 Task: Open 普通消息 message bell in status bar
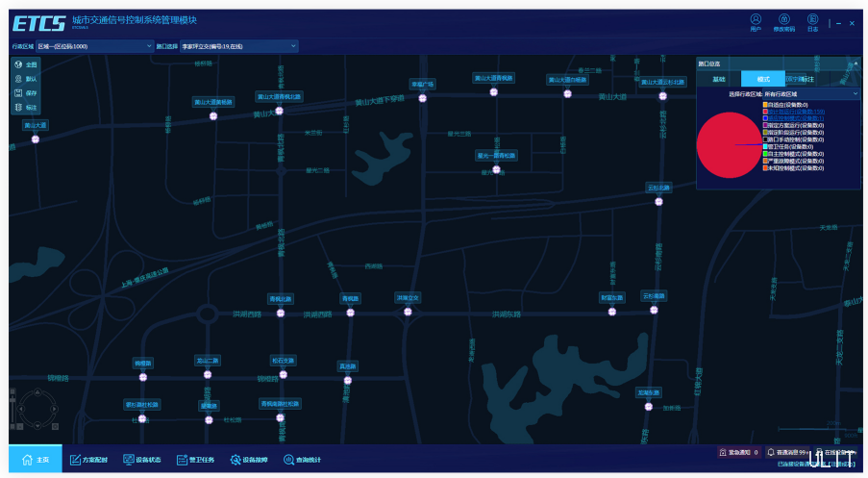point(771,452)
